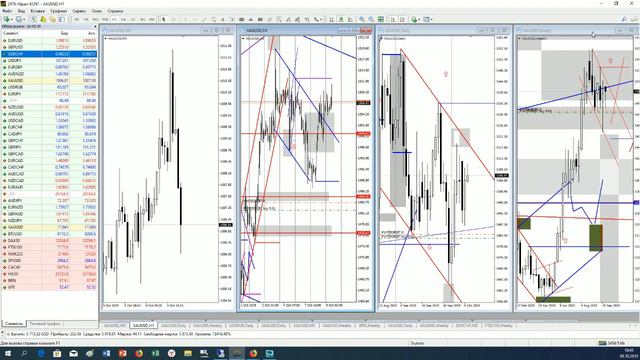Viewport: 640px width, 360px height.
Task: Open the Вид menu
Action: (22, 11)
